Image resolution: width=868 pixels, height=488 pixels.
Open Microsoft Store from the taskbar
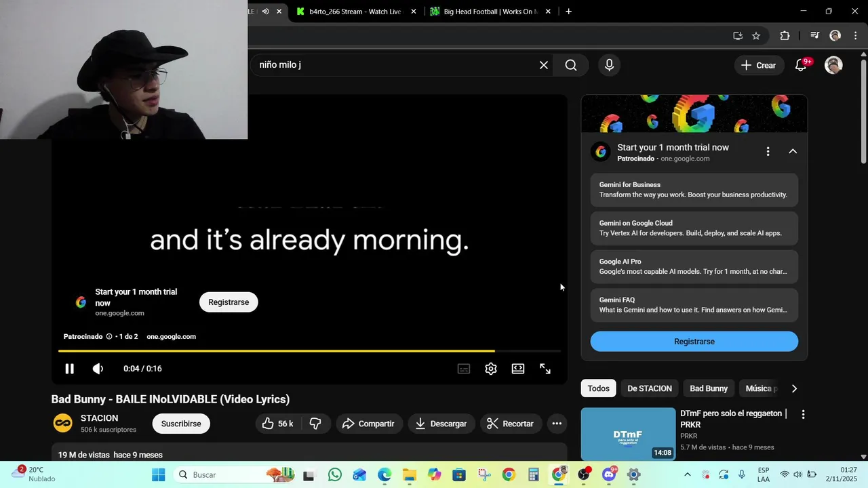[x=459, y=474]
